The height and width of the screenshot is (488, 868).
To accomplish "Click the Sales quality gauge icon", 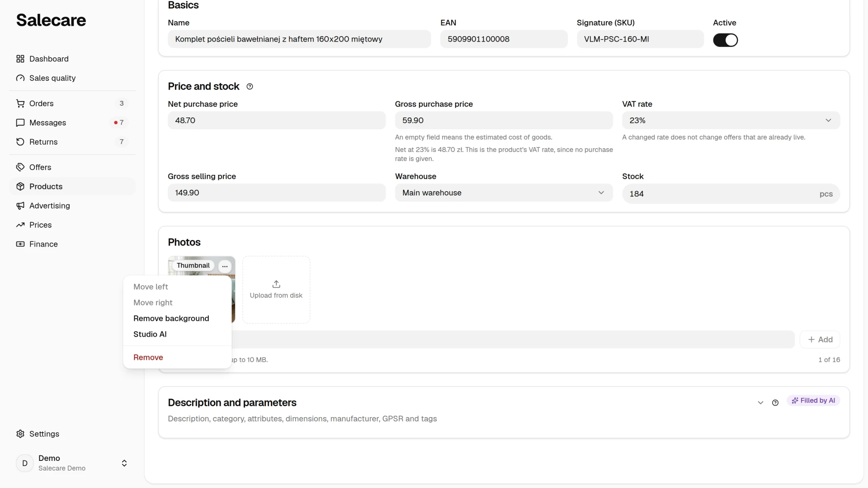I will coord(20,78).
